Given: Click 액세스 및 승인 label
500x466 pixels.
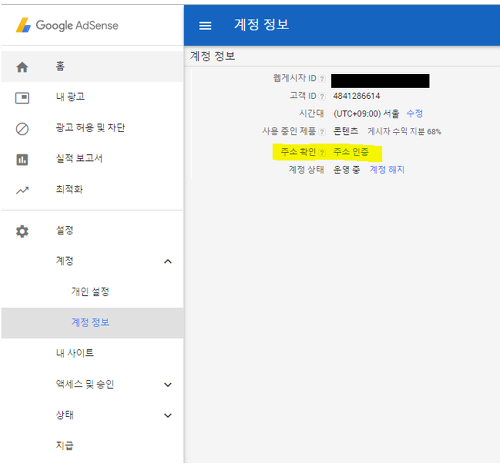Looking at the screenshot, I should tap(85, 384).
